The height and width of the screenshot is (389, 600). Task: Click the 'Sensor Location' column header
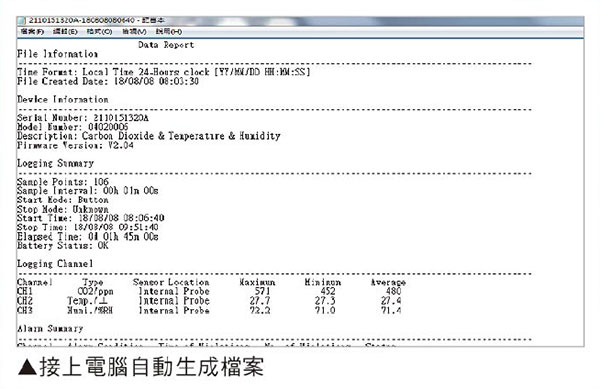pyautogui.click(x=171, y=282)
